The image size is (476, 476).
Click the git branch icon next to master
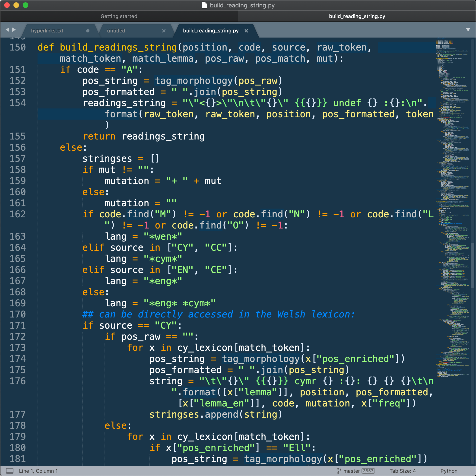click(x=339, y=471)
